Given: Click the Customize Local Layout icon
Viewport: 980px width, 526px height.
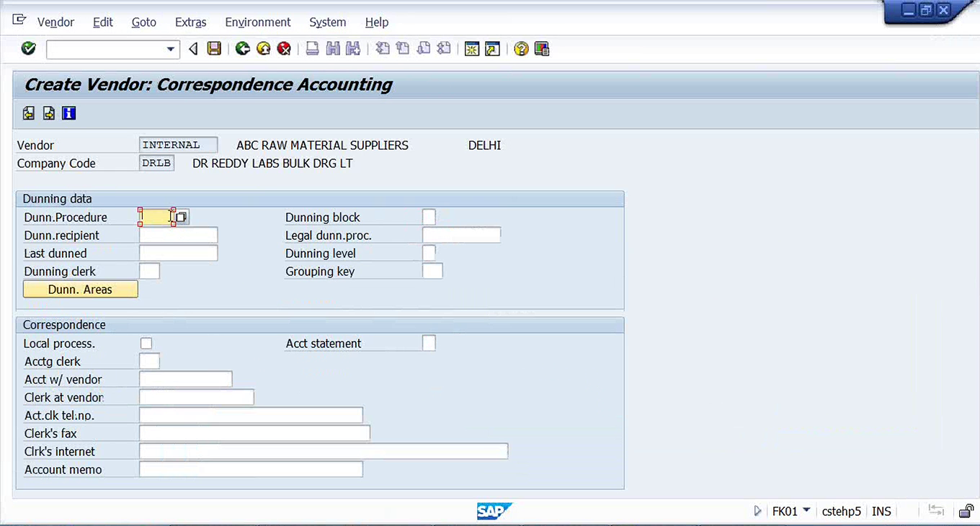Looking at the screenshot, I should click(542, 49).
